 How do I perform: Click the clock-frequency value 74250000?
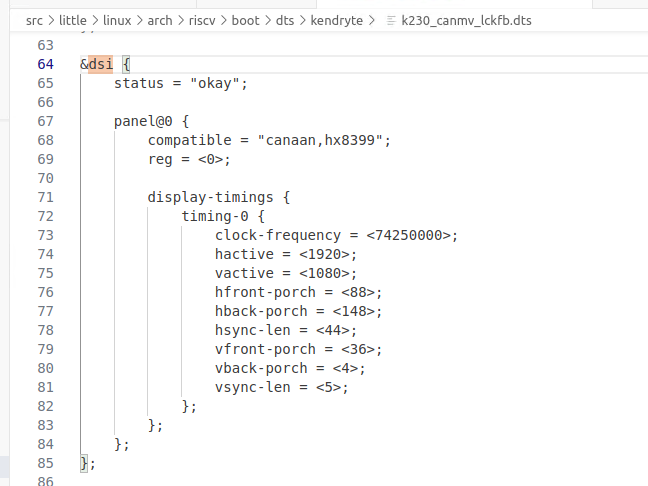click(x=411, y=235)
